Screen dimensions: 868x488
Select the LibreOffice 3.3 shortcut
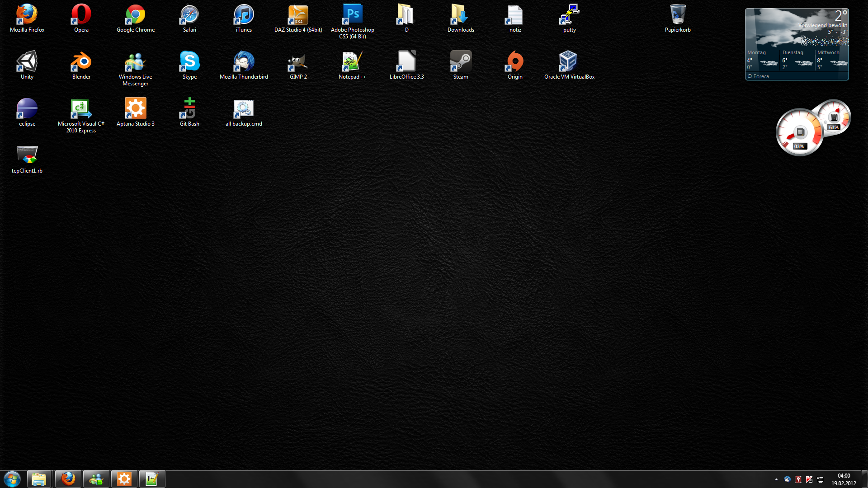406,66
